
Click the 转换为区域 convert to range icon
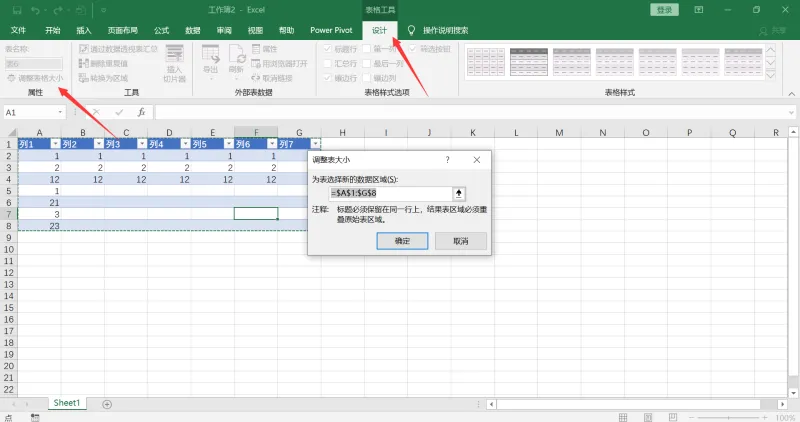click(x=84, y=78)
